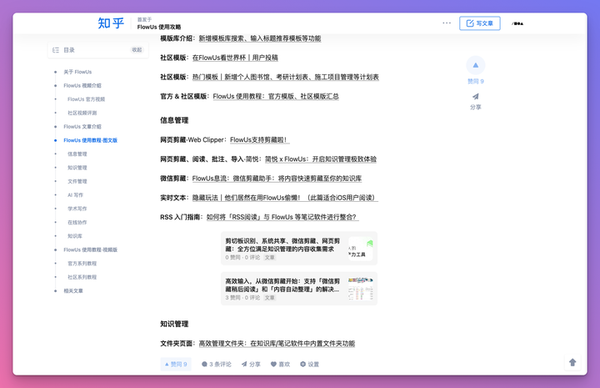Open link 在FlowUs看世界杯｜用户投稿
The height and width of the screenshot is (388, 600).
tap(235, 58)
